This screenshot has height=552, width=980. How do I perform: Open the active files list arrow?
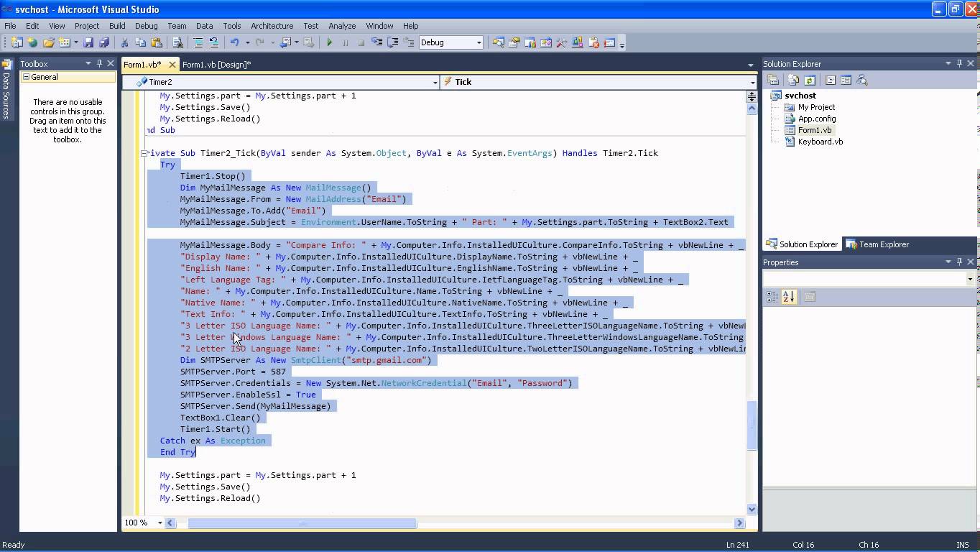click(x=751, y=65)
